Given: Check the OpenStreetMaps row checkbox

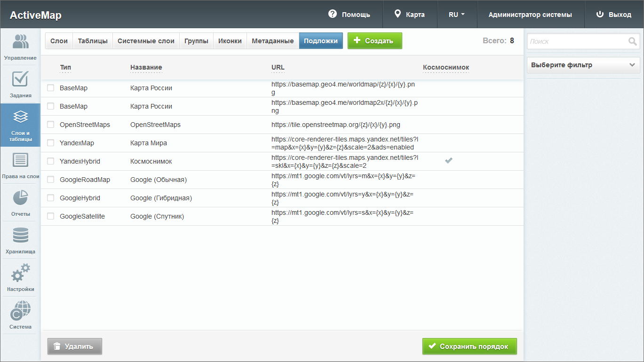Looking at the screenshot, I should [x=51, y=125].
